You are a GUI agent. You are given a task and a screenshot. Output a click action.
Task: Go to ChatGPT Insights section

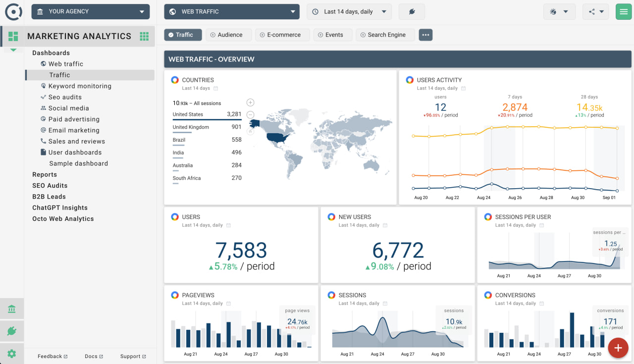click(x=60, y=208)
